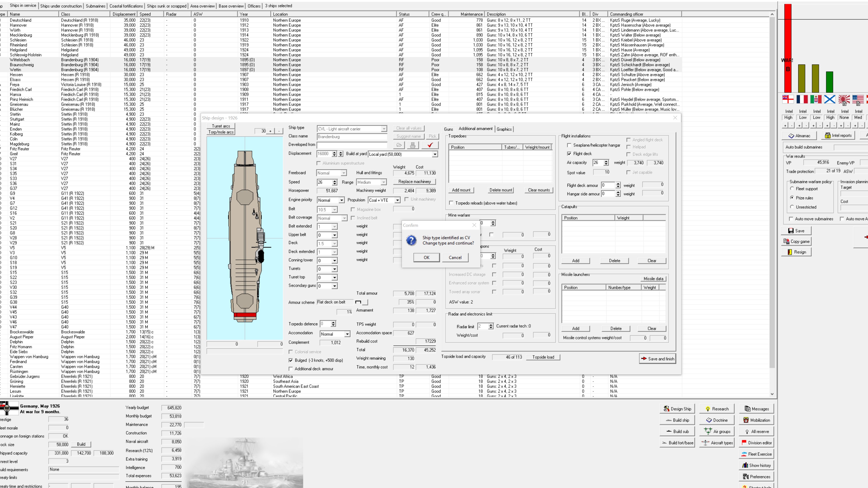Image resolution: width=868 pixels, height=488 pixels.
Task: Click the Copy game button
Action: click(x=796, y=241)
